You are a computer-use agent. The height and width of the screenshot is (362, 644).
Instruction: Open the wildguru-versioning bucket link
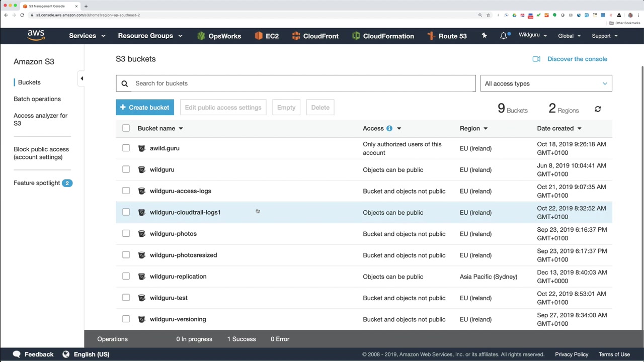178,319
